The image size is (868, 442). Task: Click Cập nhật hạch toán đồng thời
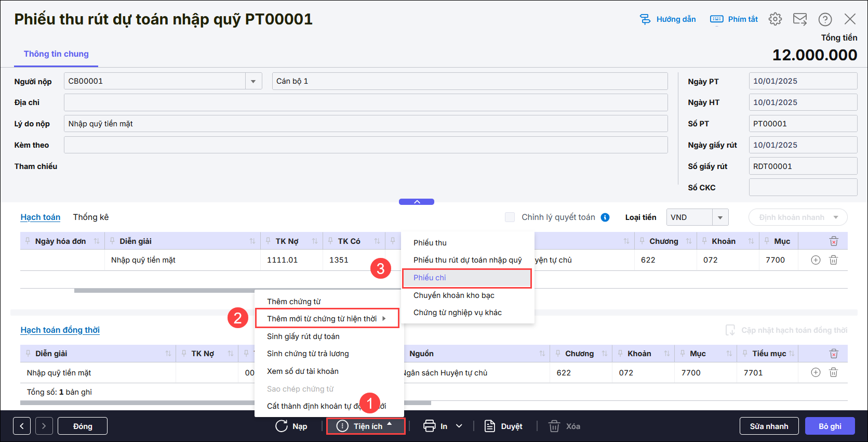[x=786, y=330]
